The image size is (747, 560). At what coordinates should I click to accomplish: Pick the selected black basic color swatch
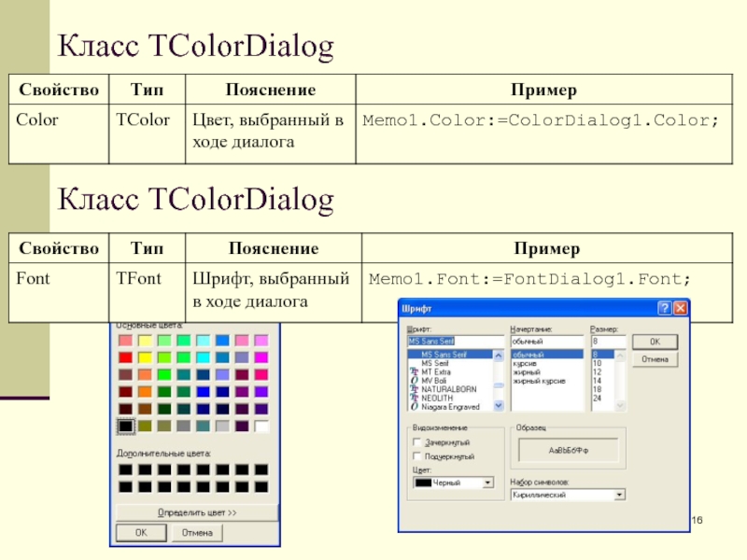125,427
